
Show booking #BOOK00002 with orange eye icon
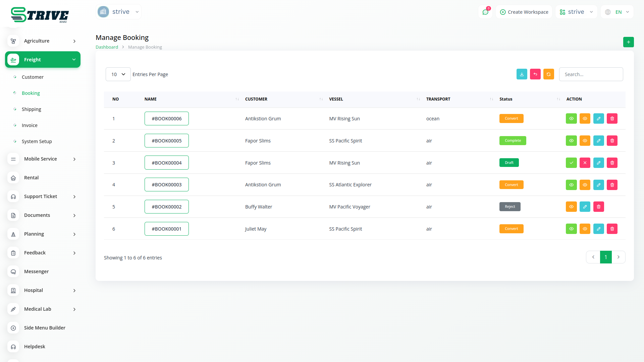pos(571,207)
